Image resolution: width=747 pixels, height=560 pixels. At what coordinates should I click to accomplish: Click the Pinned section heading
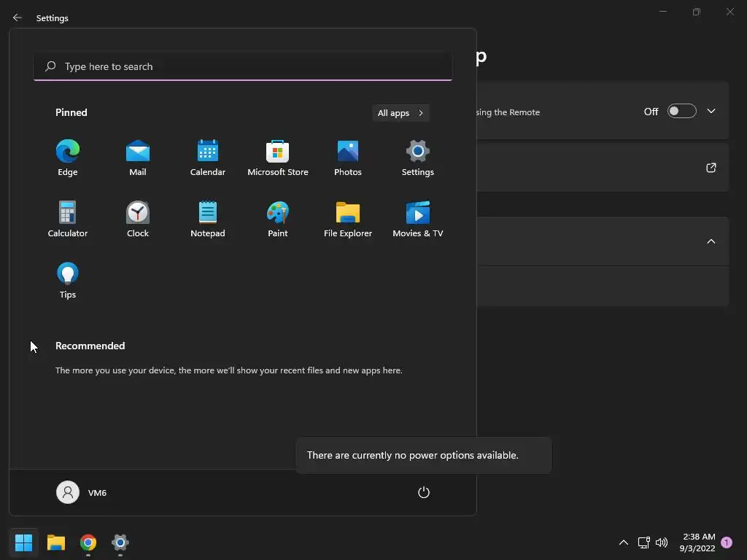click(71, 112)
